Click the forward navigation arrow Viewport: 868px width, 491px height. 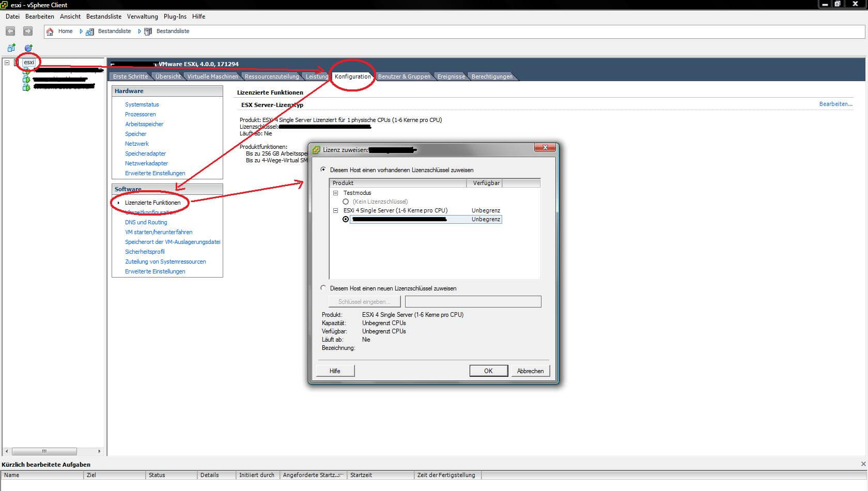point(28,32)
